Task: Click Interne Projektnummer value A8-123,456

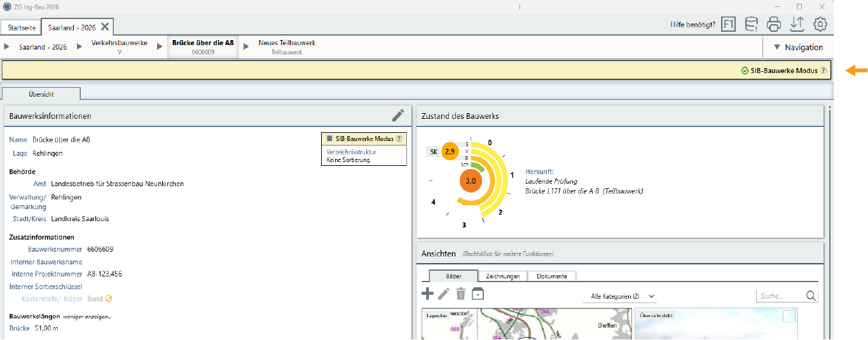Action: (x=104, y=274)
